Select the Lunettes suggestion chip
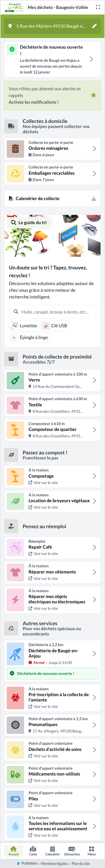Image resolution: width=105 pixels, height=868 pixels. coord(24,326)
